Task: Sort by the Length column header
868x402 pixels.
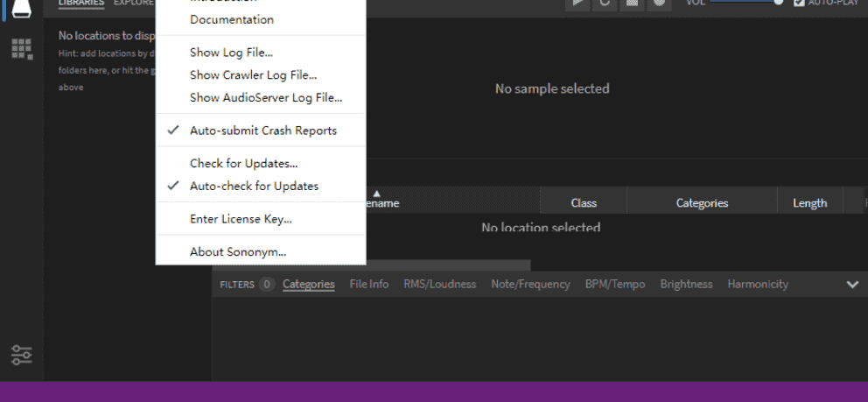Action: point(810,200)
